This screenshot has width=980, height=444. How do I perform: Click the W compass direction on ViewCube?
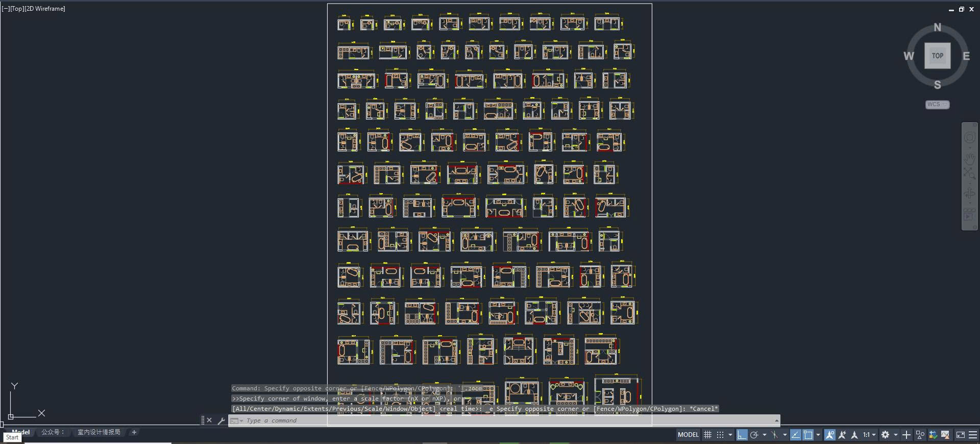click(x=909, y=56)
